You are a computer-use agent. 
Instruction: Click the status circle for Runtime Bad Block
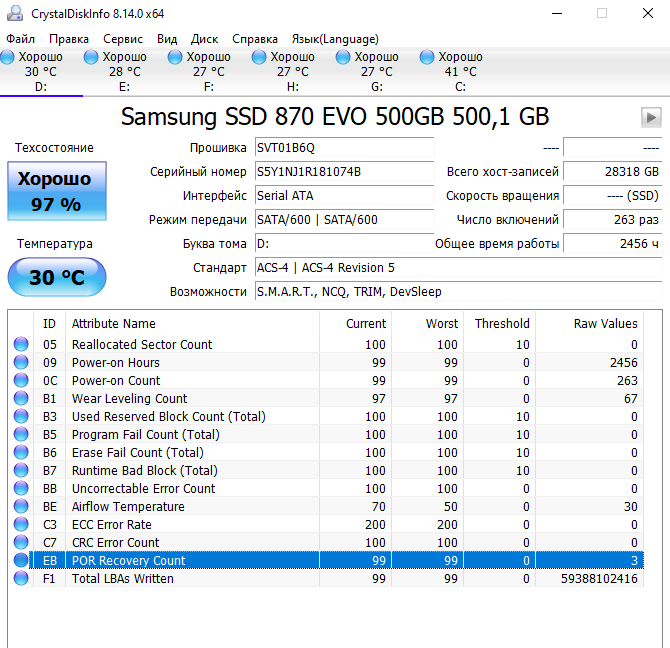click(x=21, y=470)
